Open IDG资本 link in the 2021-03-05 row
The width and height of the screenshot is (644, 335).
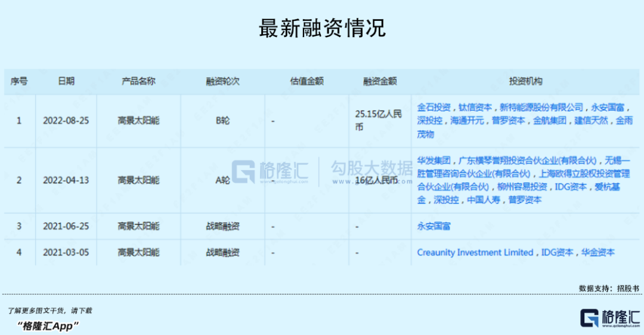coord(557,253)
